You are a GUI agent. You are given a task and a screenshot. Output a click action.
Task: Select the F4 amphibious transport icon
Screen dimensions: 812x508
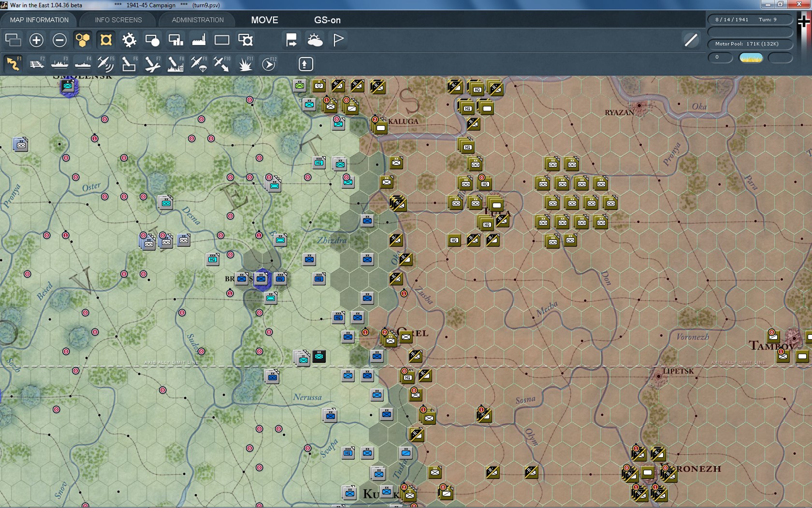tap(83, 64)
